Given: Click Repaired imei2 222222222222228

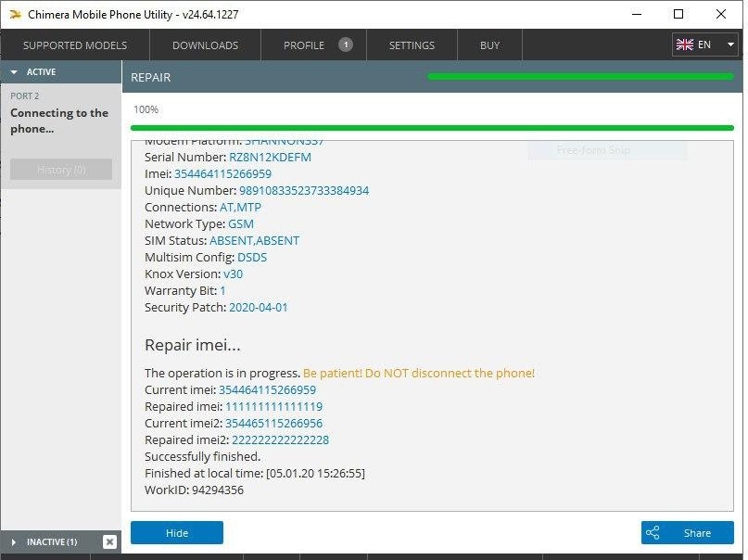Looking at the screenshot, I should (x=280, y=440).
